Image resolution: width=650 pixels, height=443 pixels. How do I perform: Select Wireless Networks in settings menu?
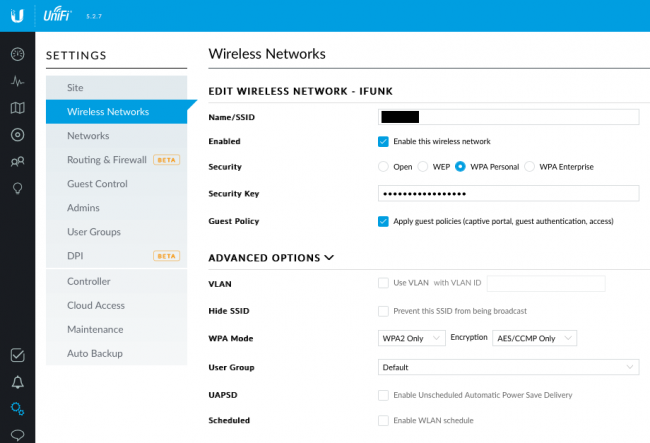click(116, 111)
